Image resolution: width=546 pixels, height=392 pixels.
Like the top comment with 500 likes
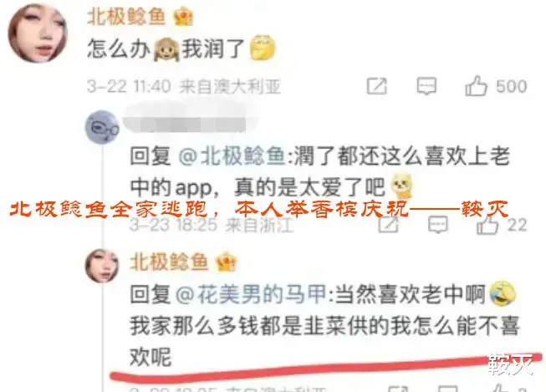pyautogui.click(x=476, y=85)
